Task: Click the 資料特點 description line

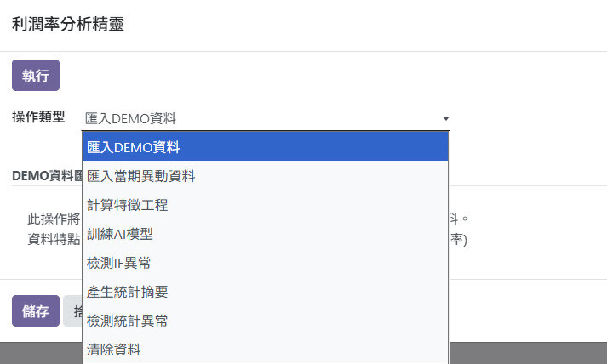Action: [x=54, y=239]
